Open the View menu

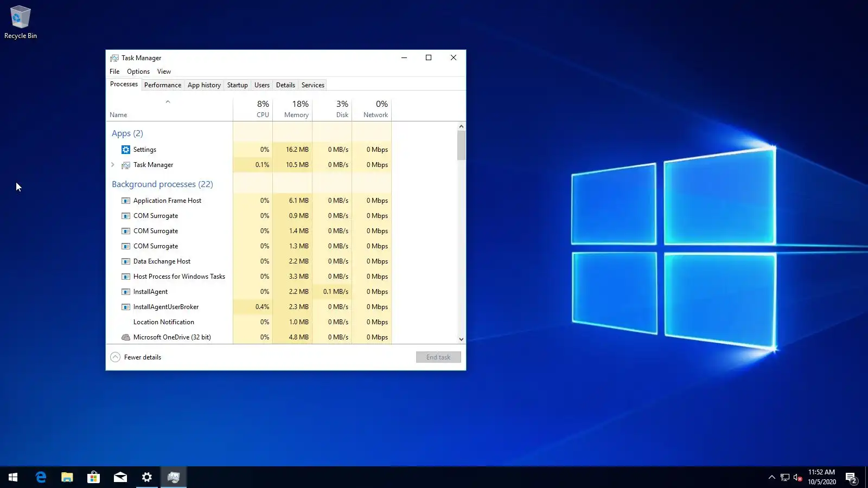coord(164,72)
